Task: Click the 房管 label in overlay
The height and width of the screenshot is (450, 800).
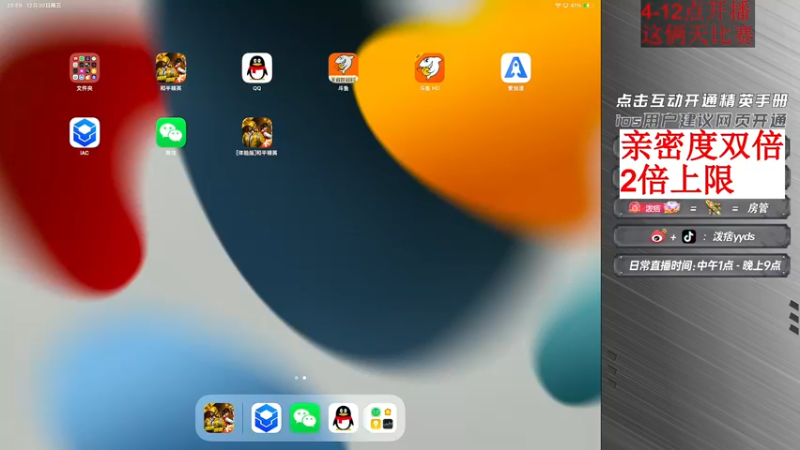Action: click(x=758, y=208)
